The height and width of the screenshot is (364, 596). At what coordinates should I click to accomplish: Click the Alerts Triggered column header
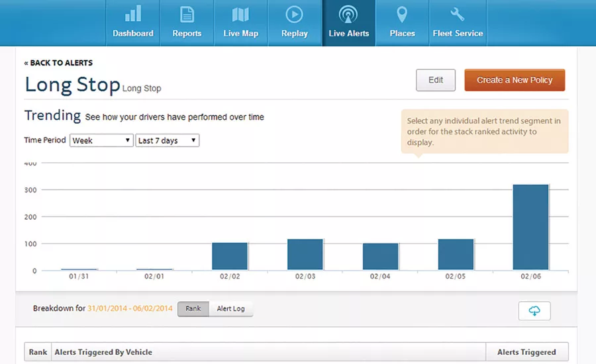(x=527, y=352)
